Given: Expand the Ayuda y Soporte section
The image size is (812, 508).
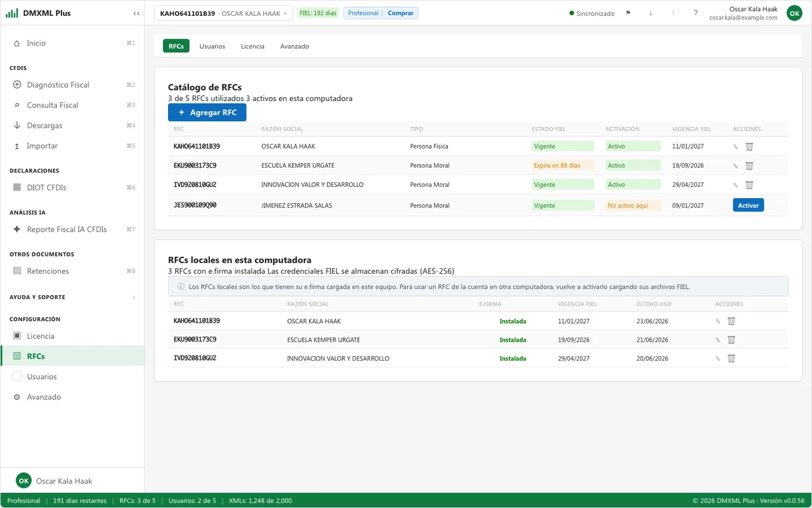Looking at the screenshot, I should click(72, 297).
